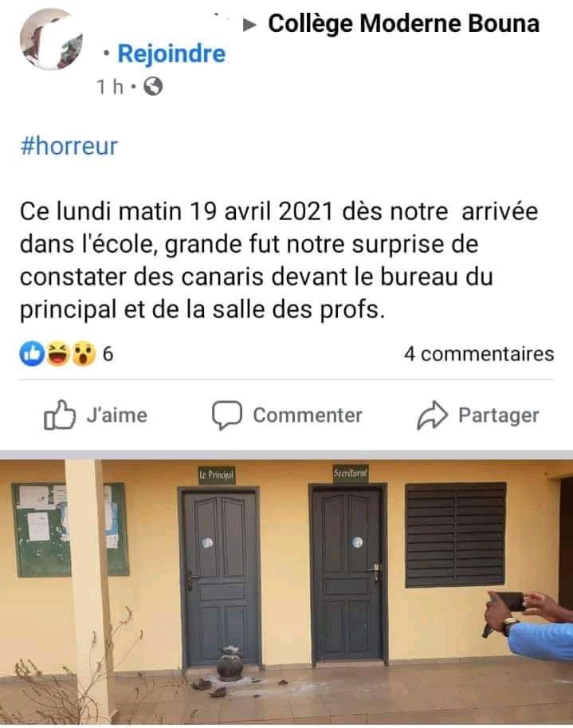
Task: Click the arrow Partager icon
Action: point(433,415)
